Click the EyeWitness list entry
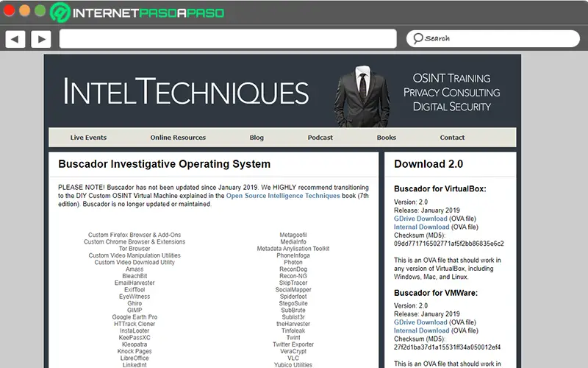Viewport: 588px width, 368px height. point(135,297)
